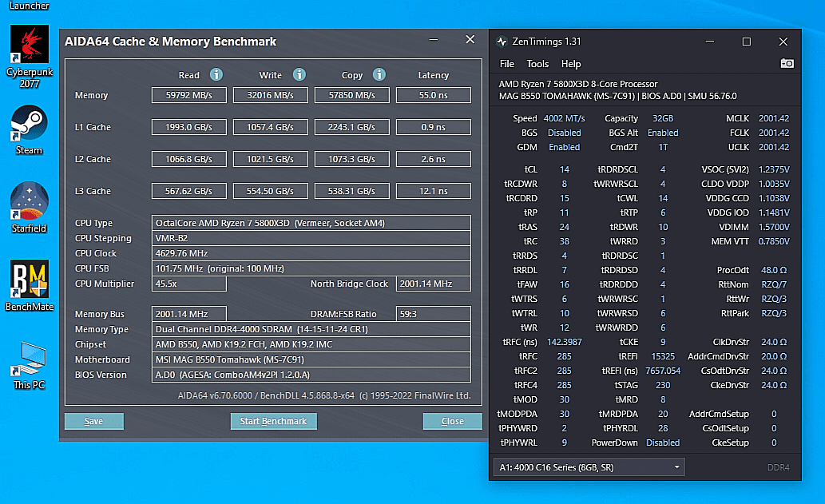Click the L2 Cache Write 1021.5 GB/s field

pos(271,159)
